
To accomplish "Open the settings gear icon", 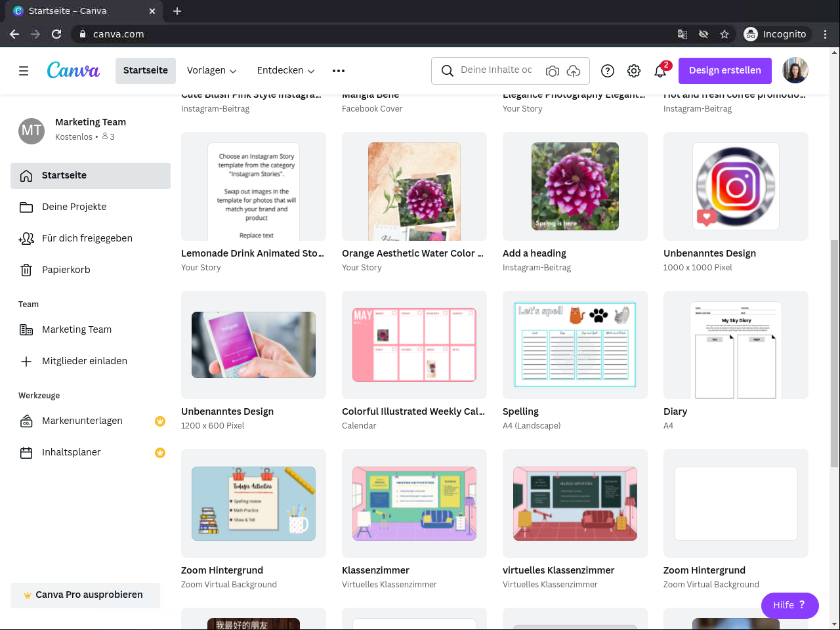I will coord(634,71).
